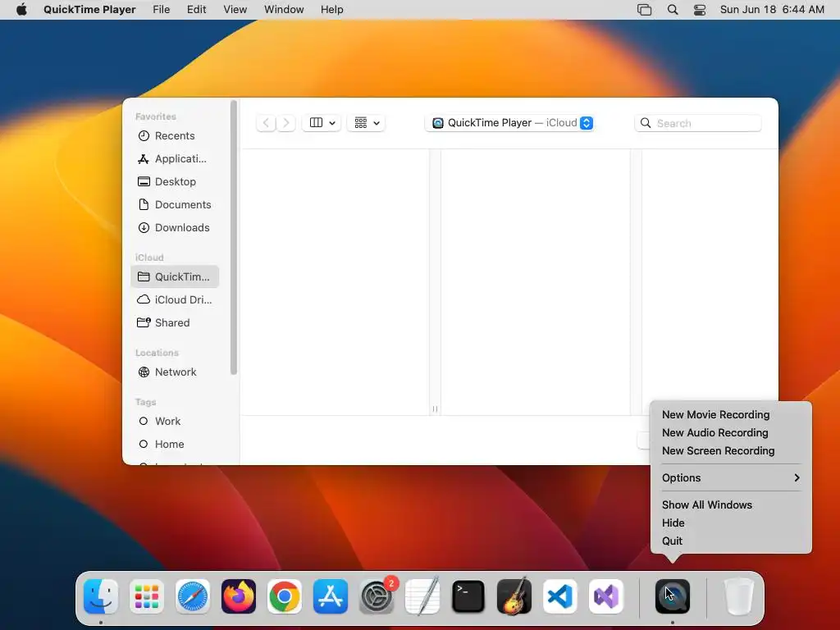
Task: Select Desktop in the sidebar
Action: coord(175,182)
